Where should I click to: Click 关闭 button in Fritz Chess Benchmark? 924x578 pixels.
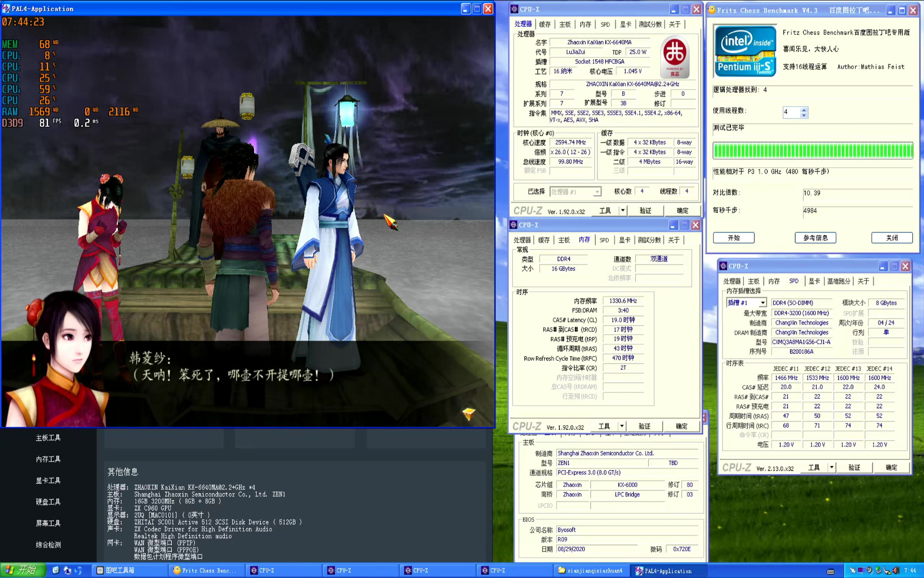point(892,238)
